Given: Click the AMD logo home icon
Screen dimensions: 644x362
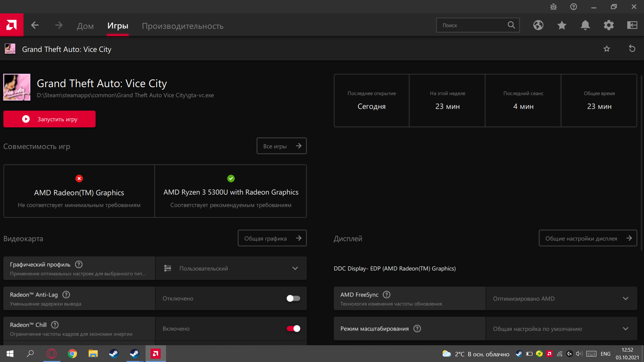Looking at the screenshot, I should pos(11,25).
